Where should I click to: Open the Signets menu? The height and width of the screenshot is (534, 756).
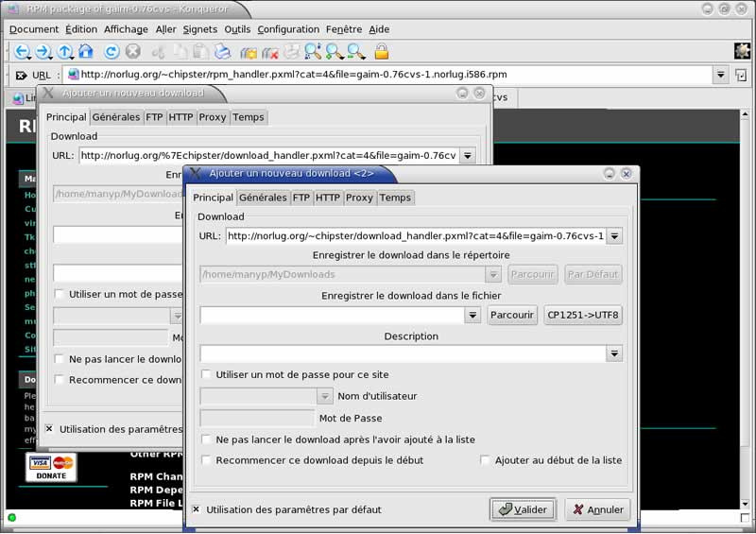pos(200,29)
